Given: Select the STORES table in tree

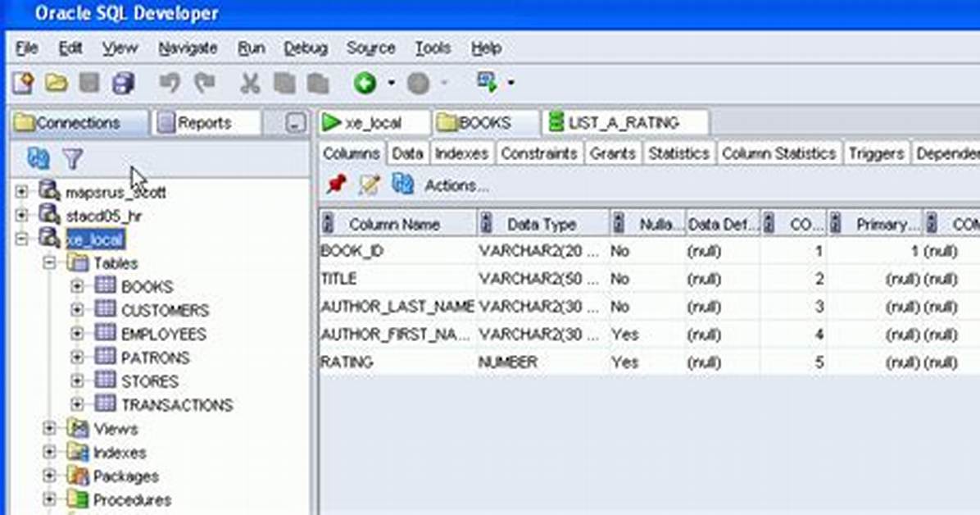Looking at the screenshot, I should click(x=150, y=381).
